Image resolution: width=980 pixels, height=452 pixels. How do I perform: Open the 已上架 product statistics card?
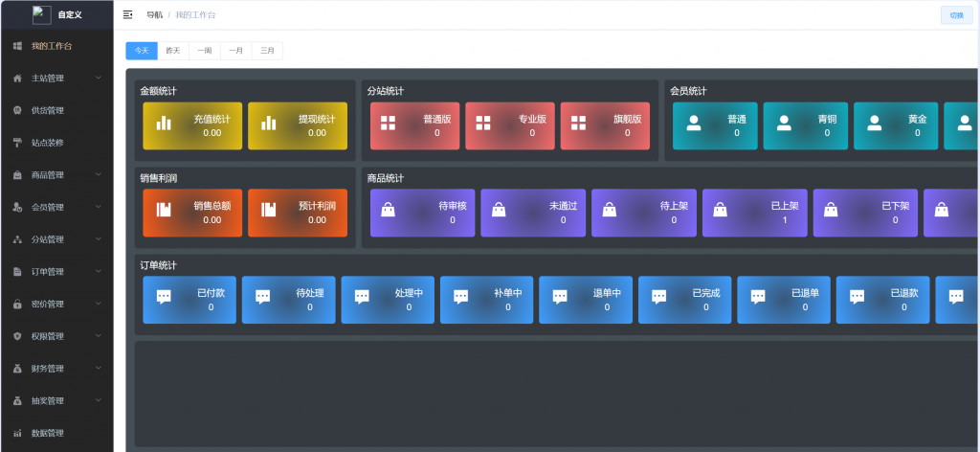coord(754,213)
